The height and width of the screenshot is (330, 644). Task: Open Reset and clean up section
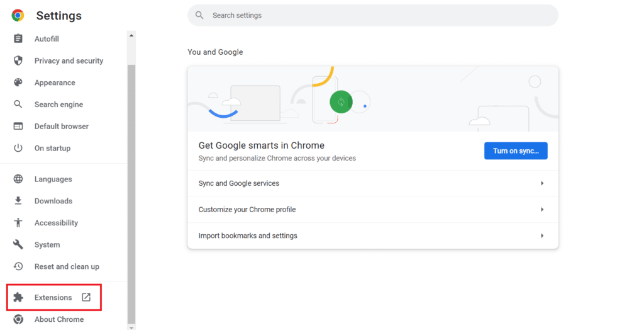tap(67, 266)
